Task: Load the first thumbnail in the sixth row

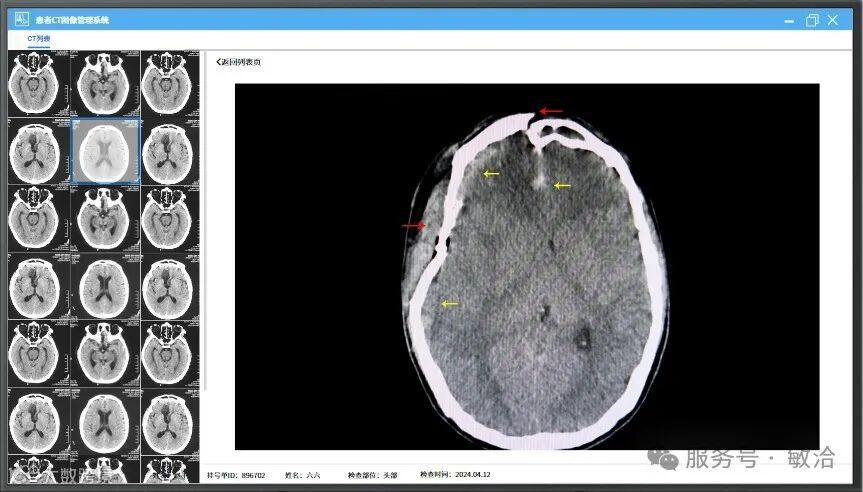Action: tap(39, 422)
